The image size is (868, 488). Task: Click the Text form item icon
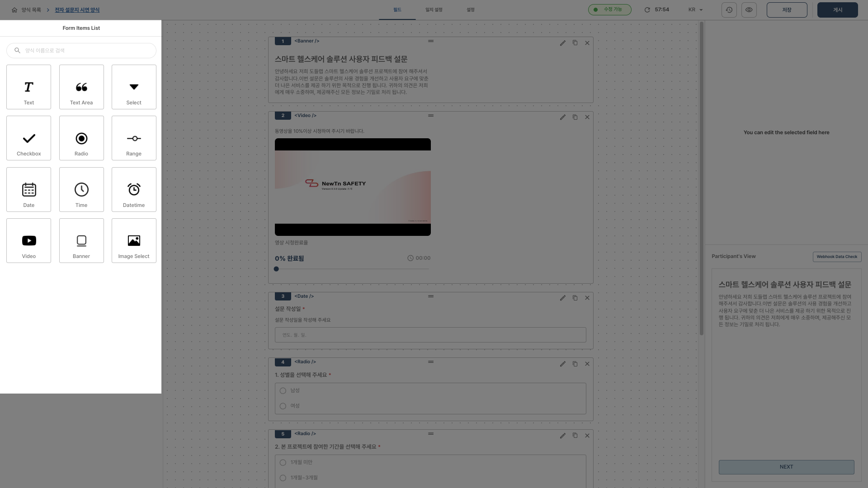(x=28, y=86)
